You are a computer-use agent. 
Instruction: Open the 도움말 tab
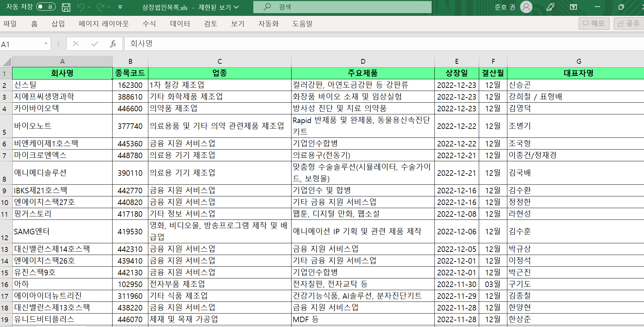(303, 23)
